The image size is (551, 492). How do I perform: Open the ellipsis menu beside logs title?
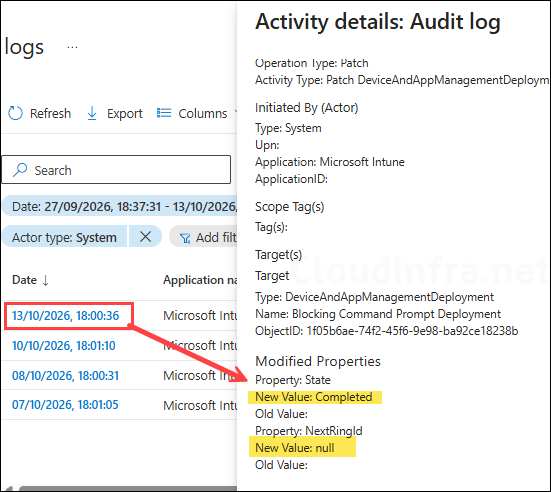[x=72, y=47]
